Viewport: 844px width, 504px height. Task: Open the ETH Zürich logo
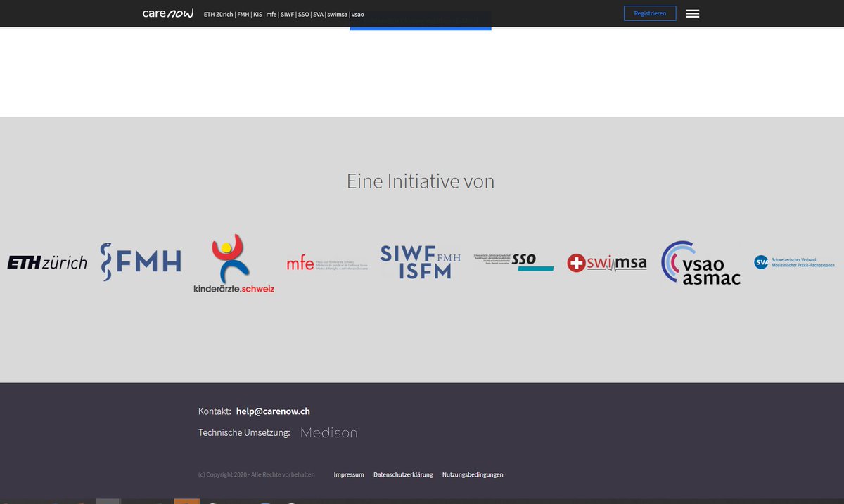[x=47, y=263]
